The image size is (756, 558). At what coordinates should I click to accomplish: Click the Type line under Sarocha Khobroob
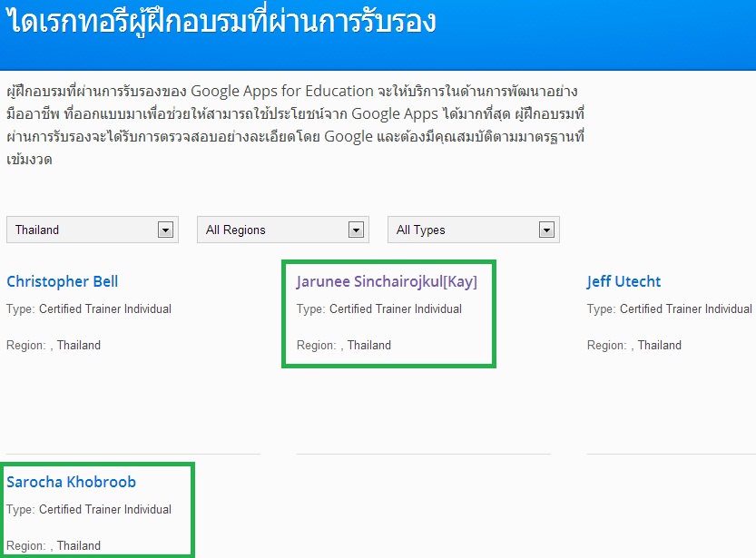[89, 510]
